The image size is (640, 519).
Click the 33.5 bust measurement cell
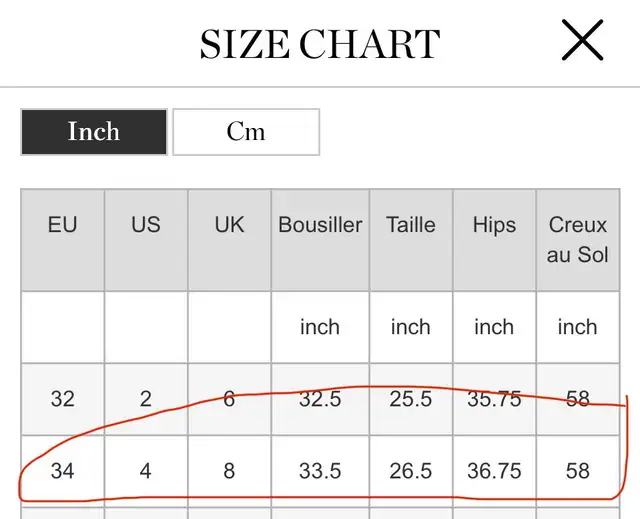tap(320, 471)
